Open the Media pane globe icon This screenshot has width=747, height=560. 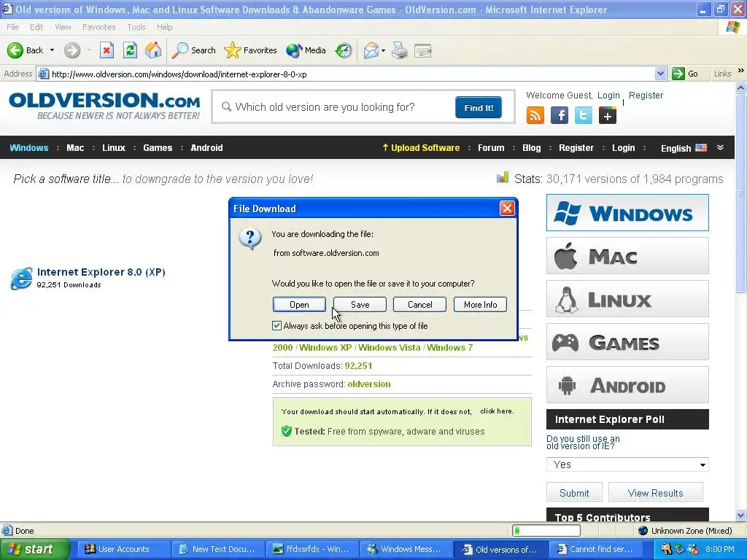pos(306,50)
